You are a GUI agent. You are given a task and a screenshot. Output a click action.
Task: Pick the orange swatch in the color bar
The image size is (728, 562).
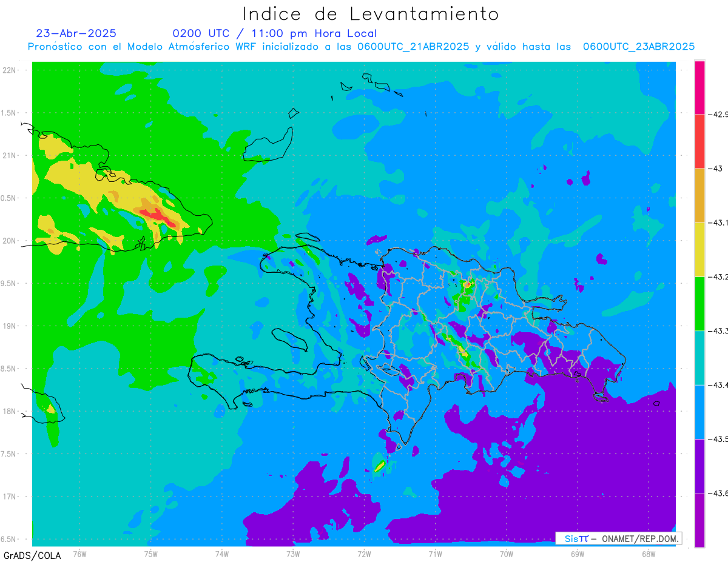(x=699, y=195)
